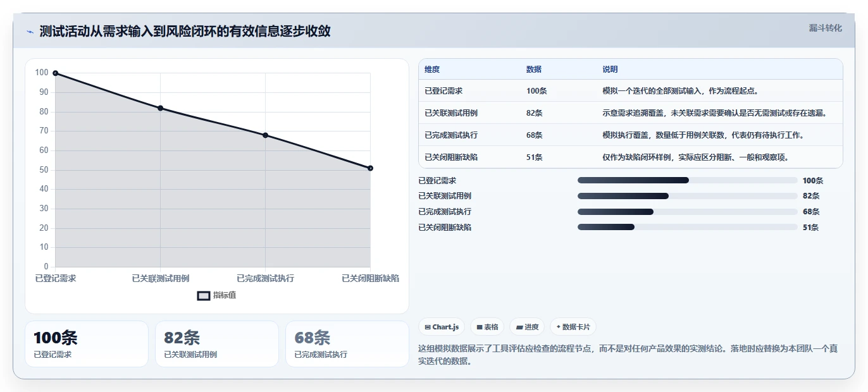Click the lightning icon beside the title
Screen dimensions: 868x392
(x=30, y=32)
